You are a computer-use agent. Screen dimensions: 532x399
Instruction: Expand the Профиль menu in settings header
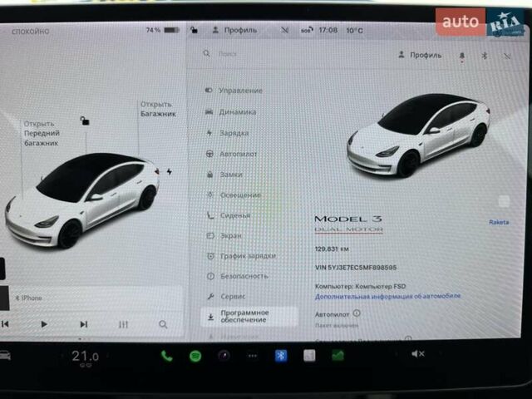click(421, 55)
